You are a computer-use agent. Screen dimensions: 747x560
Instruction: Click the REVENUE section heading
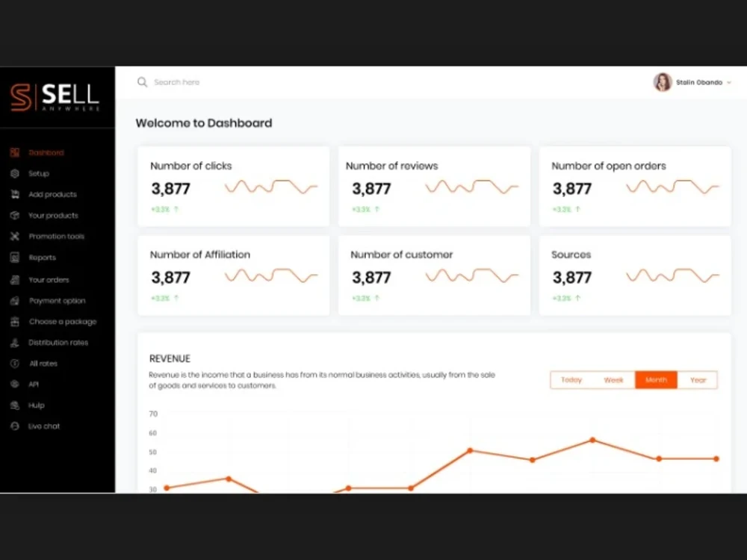point(170,358)
